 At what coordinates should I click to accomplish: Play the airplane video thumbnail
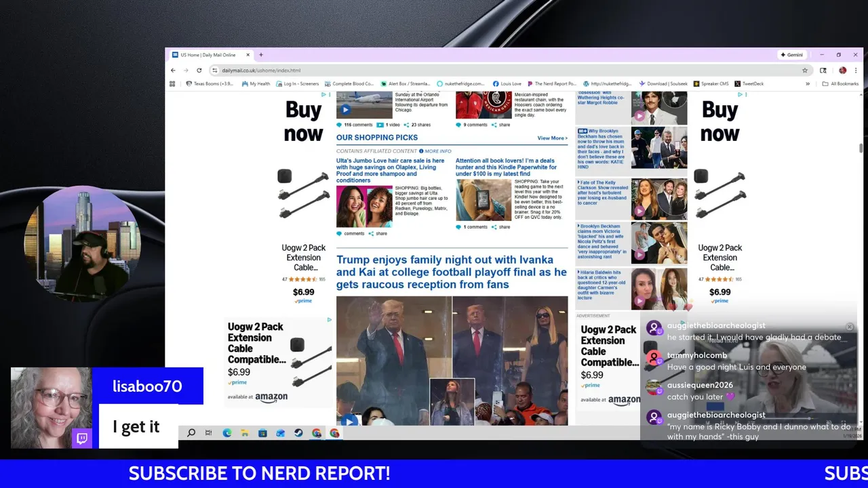click(x=345, y=110)
